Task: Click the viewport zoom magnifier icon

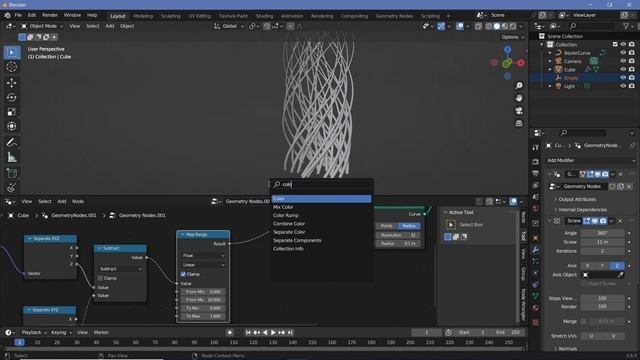Action: (x=519, y=86)
